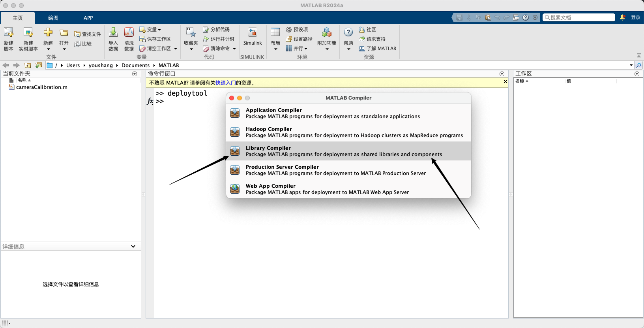Click 比较 (Compare) in the file group

point(83,44)
